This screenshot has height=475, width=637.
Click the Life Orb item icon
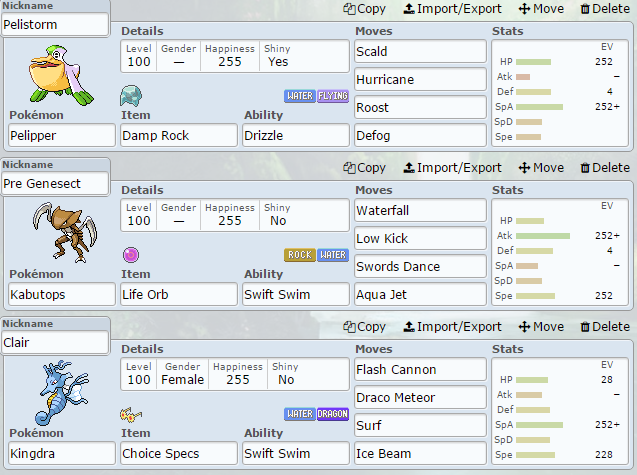131,255
